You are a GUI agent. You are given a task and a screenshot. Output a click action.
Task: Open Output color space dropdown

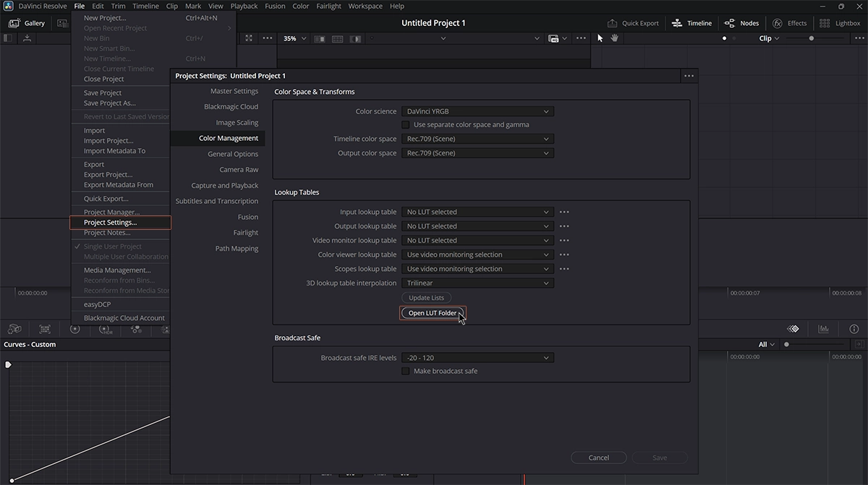[x=477, y=153]
